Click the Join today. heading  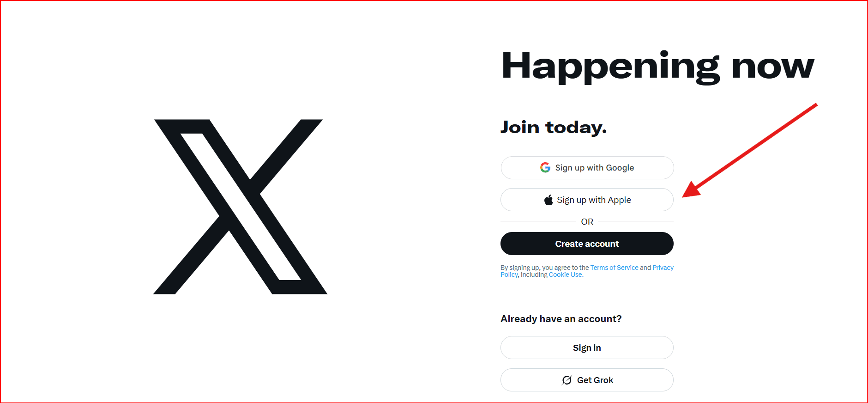click(554, 127)
